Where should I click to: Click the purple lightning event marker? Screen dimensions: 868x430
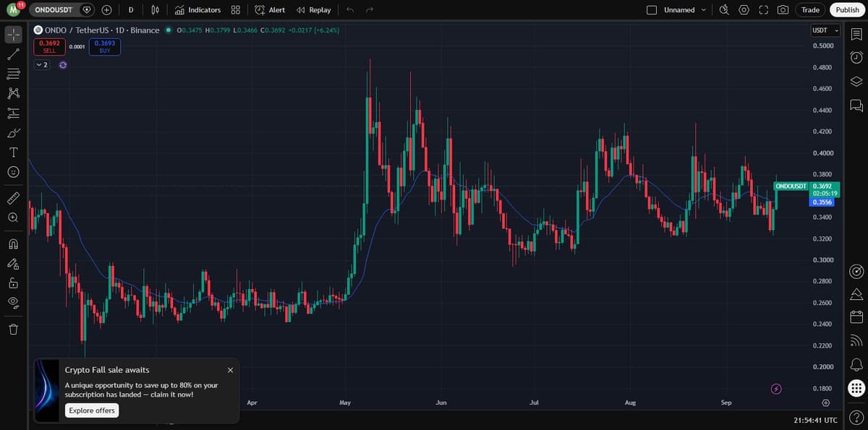coord(776,389)
